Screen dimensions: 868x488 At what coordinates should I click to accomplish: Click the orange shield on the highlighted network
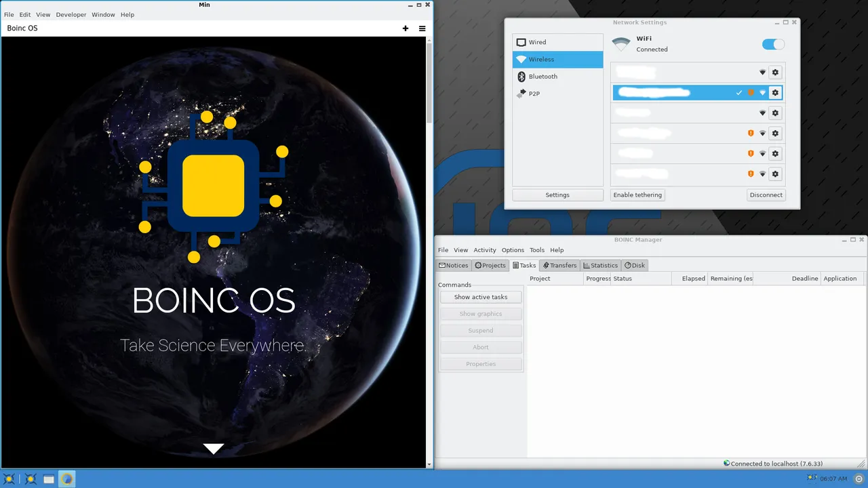pos(751,92)
